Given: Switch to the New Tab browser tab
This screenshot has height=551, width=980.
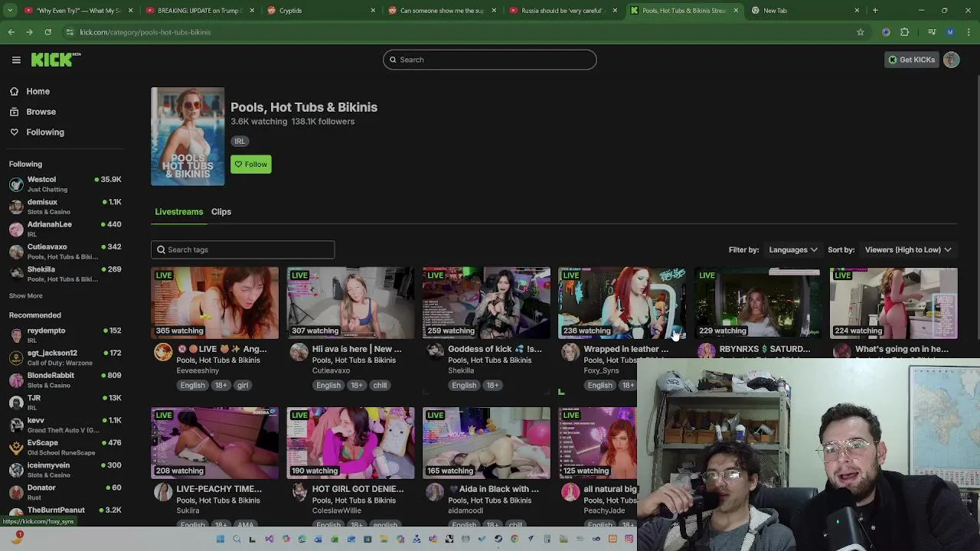Looking at the screenshot, I should 805,11.
